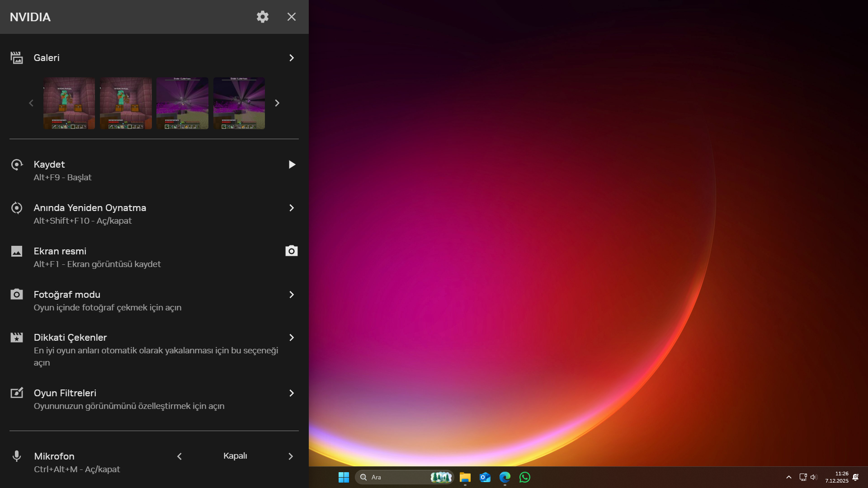Viewport: 868px width, 488px height.
Task: Click the microphone icon
Action: [x=17, y=456]
